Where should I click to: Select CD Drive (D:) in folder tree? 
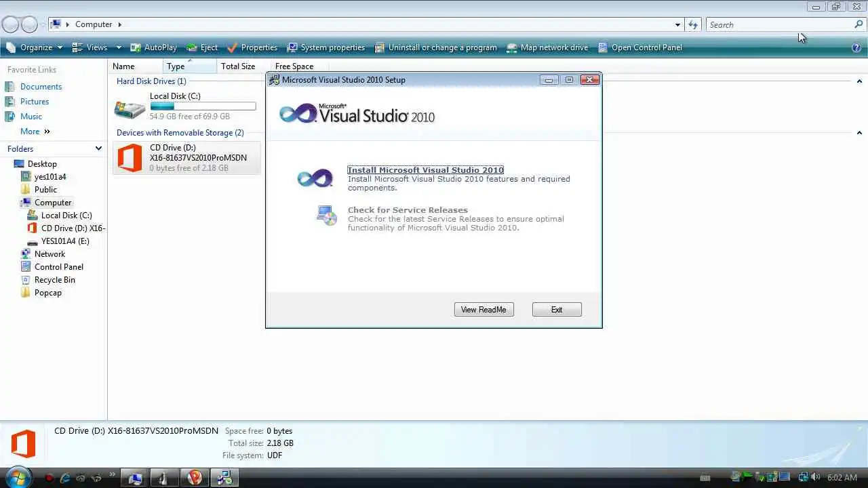tap(73, 228)
